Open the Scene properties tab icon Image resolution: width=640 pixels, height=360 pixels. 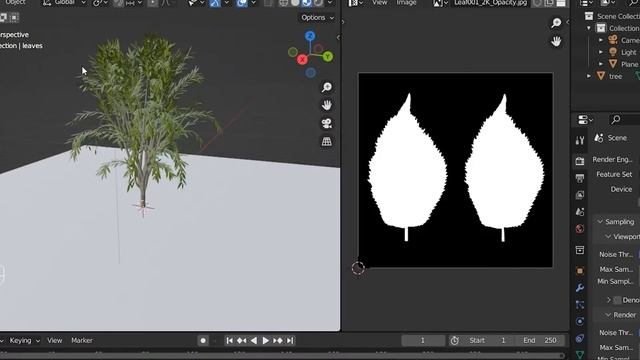pyautogui.click(x=580, y=212)
